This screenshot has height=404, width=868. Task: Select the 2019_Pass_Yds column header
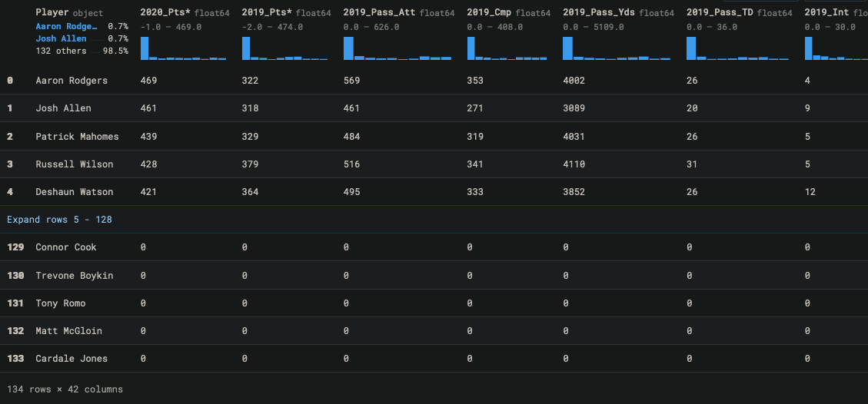click(599, 13)
